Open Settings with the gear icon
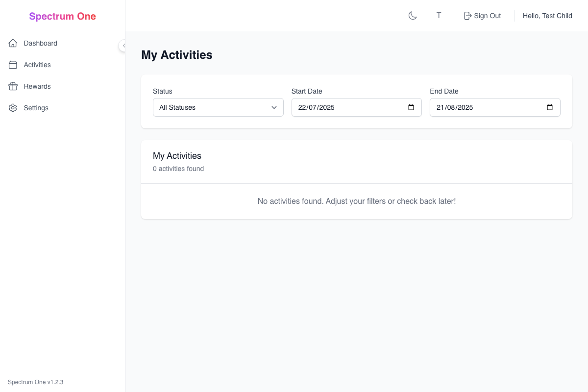 [x=13, y=108]
